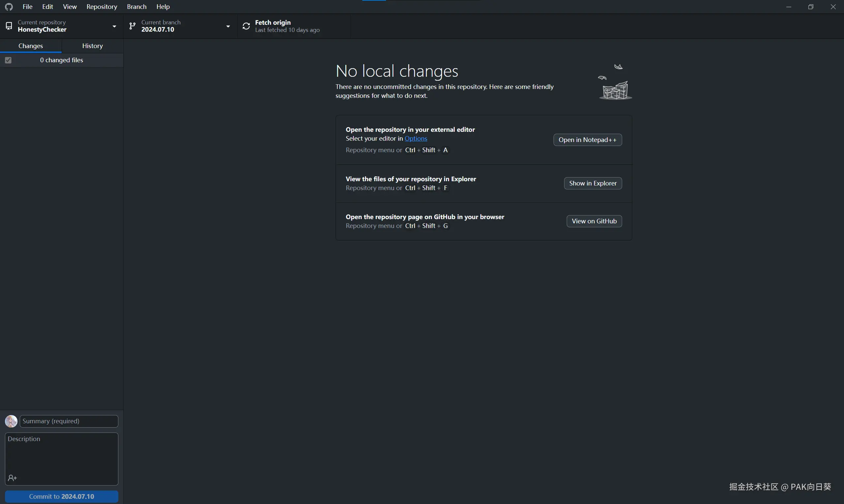Click the paper airplane illustration
844x504 pixels.
pos(618,67)
